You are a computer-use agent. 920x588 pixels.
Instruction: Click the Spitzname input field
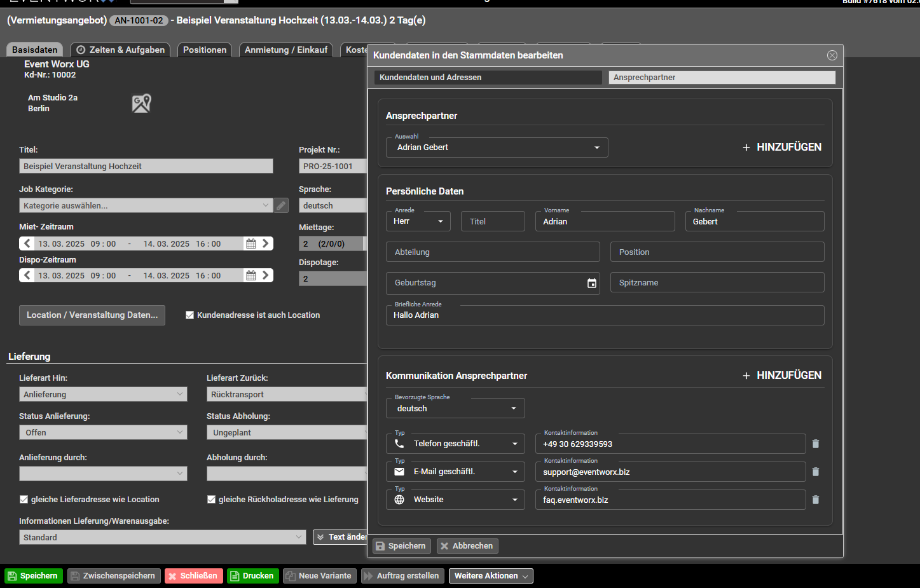pyautogui.click(x=717, y=282)
